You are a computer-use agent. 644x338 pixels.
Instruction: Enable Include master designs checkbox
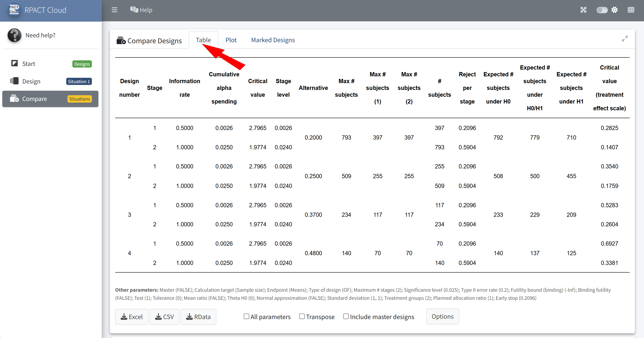[x=346, y=316]
